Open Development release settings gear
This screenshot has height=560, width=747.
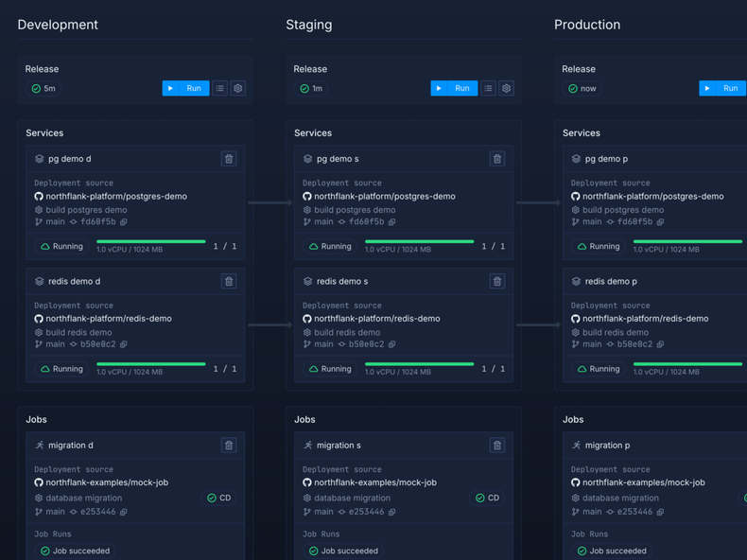[238, 88]
